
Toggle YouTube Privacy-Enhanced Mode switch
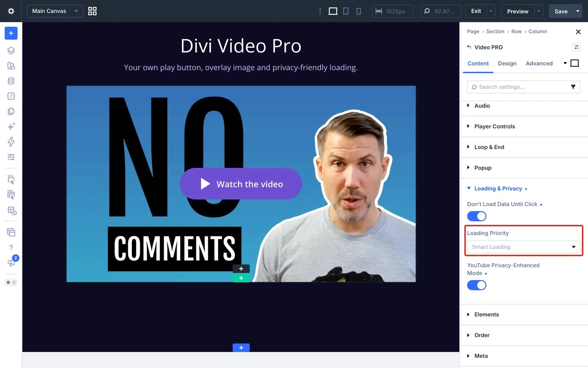(x=477, y=285)
